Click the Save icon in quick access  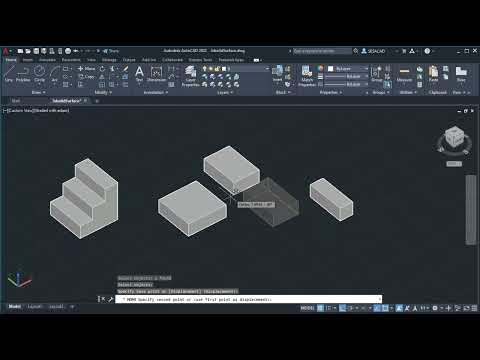36,51
